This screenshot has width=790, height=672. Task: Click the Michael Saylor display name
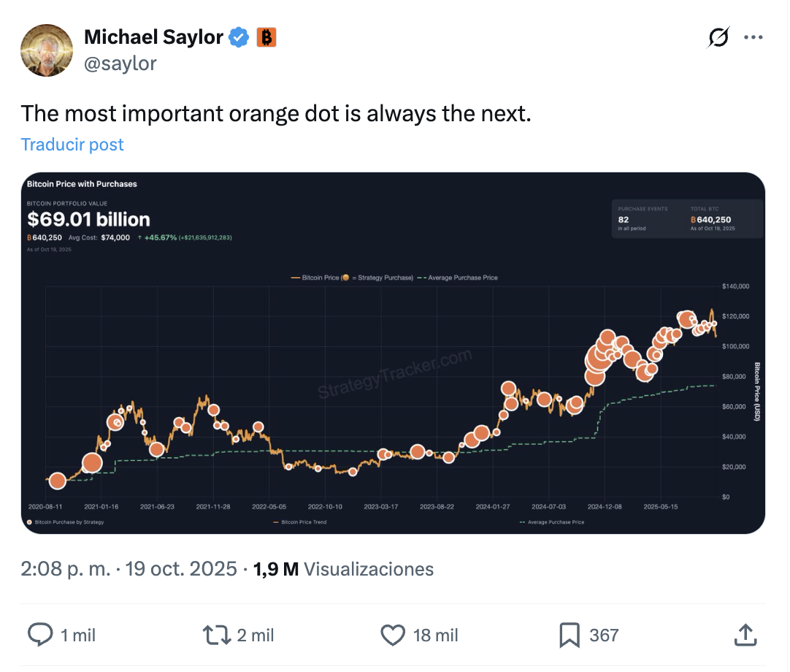coord(153,37)
